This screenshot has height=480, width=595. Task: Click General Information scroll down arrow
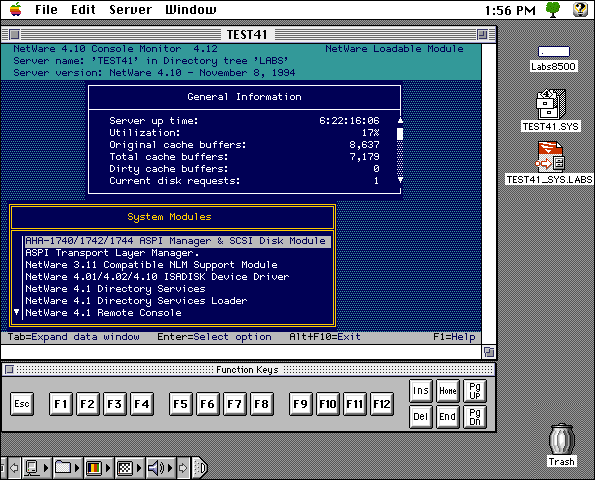[400, 180]
